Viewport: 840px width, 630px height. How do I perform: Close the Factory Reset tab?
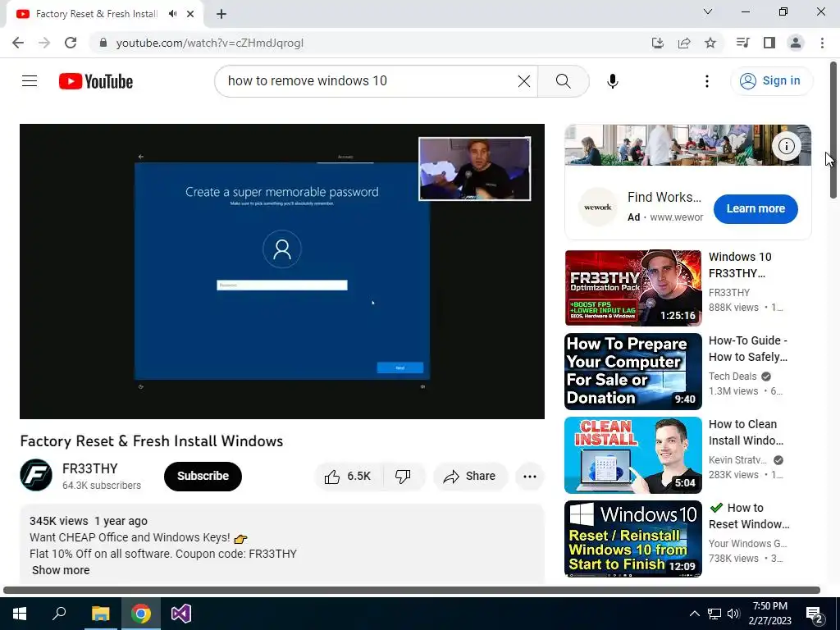pos(190,14)
